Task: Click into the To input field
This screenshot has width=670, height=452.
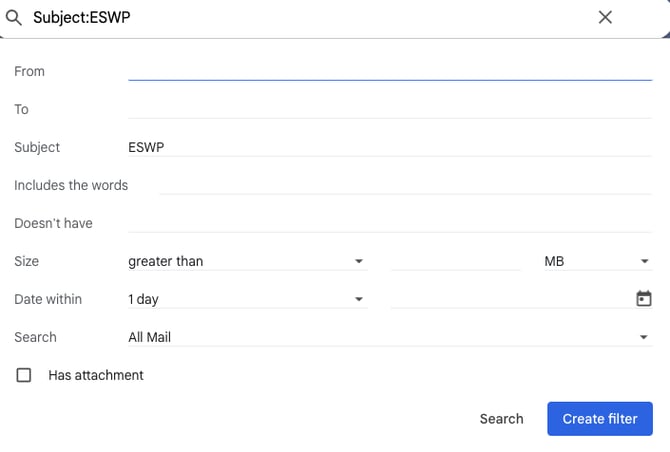Action: point(390,109)
